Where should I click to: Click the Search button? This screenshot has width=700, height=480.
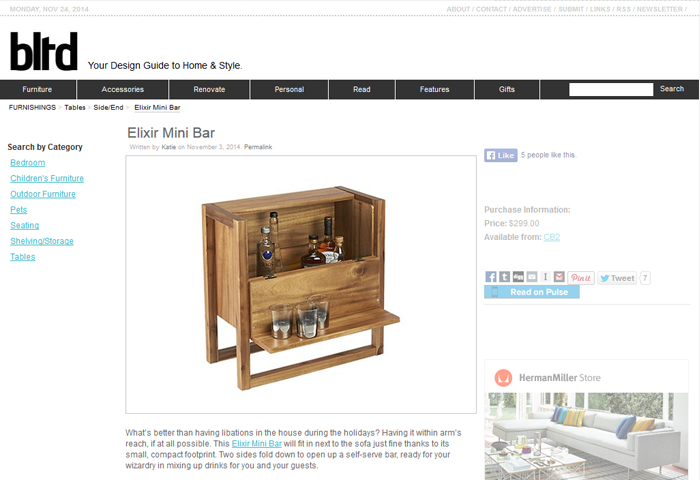pos(672,89)
